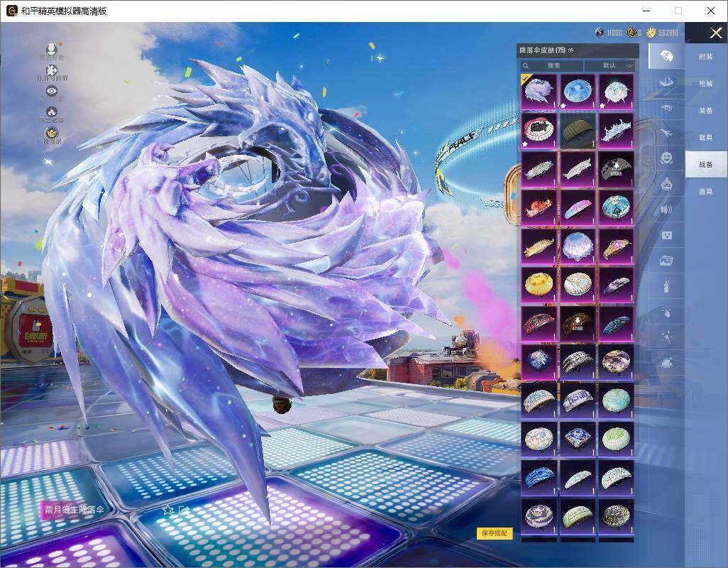Viewport: 728px width, 568px height.
Task: Click the 降落伞皮肤 (75) header text
Action: pyautogui.click(x=542, y=50)
